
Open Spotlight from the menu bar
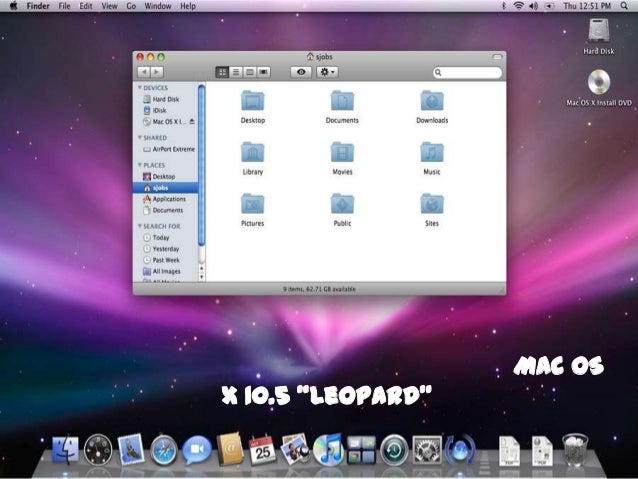click(x=624, y=6)
